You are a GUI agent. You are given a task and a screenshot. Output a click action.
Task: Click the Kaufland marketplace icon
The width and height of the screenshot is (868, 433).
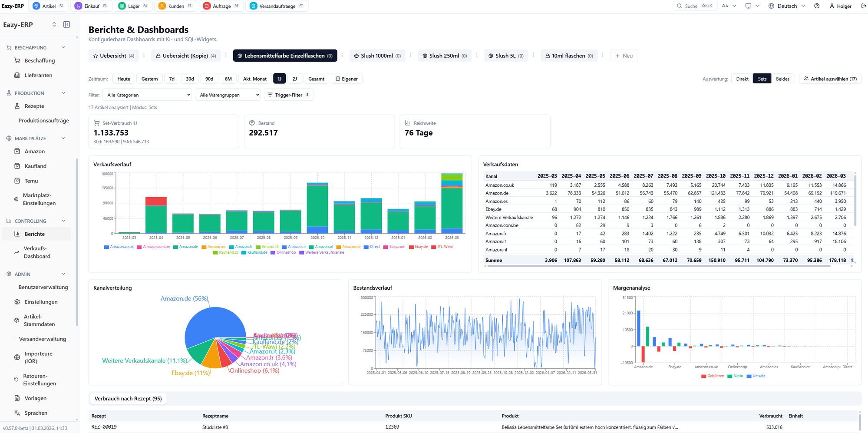pyautogui.click(x=17, y=166)
